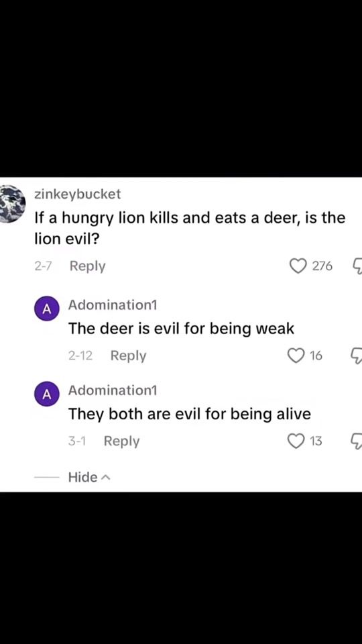Dislike the "They both are evil" reply
This screenshot has height=644, width=362.
pyautogui.click(x=357, y=442)
